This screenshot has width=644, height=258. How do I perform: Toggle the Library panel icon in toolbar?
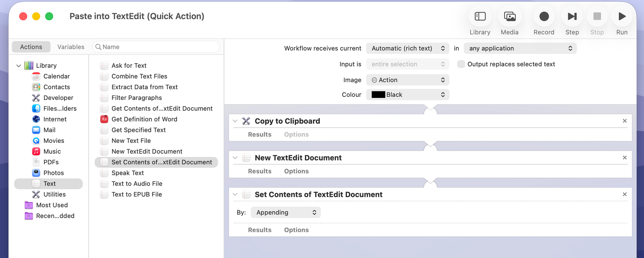coord(480,16)
